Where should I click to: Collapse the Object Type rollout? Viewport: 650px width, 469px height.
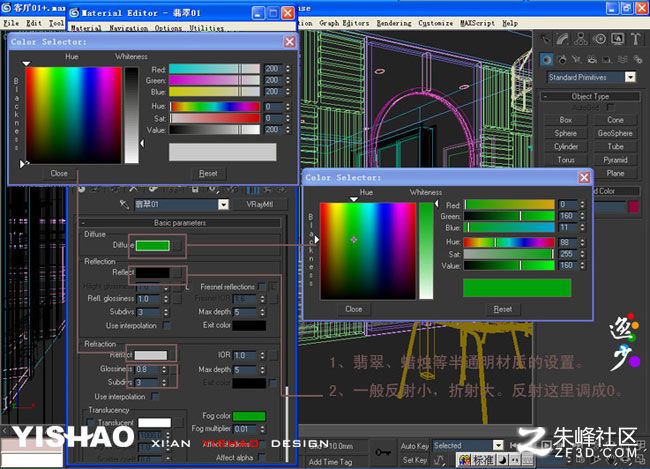[x=590, y=96]
